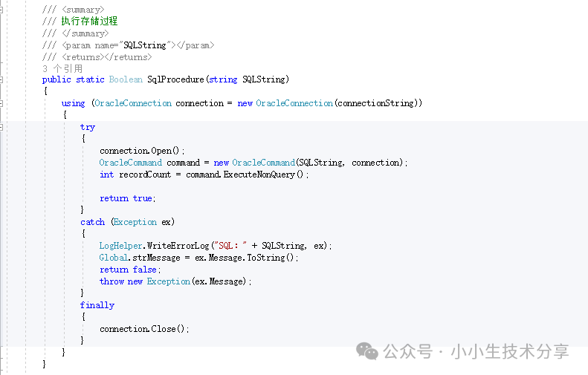This screenshot has width=588, height=375.
Task: Collapse the summary comment block
Action: [2, 9]
